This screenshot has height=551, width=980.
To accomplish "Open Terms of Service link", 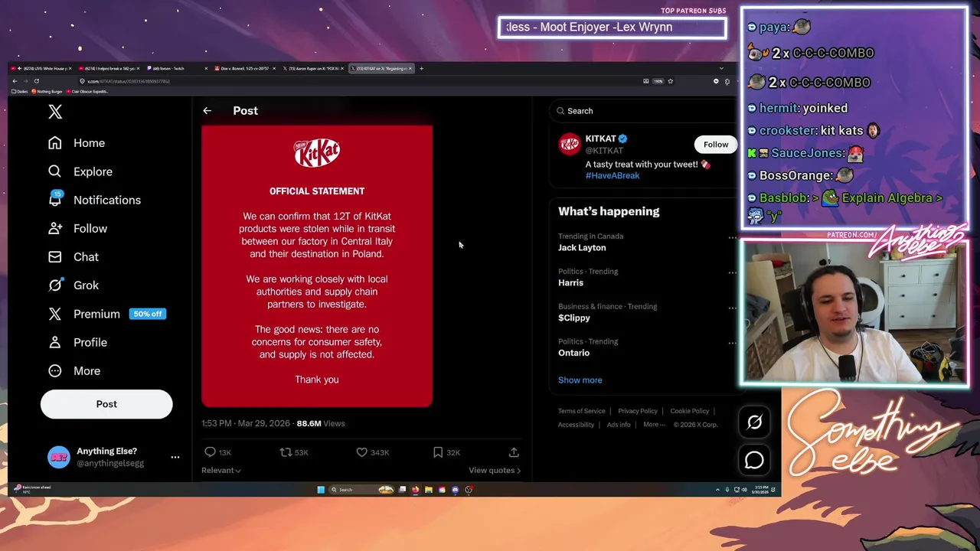I will point(581,411).
